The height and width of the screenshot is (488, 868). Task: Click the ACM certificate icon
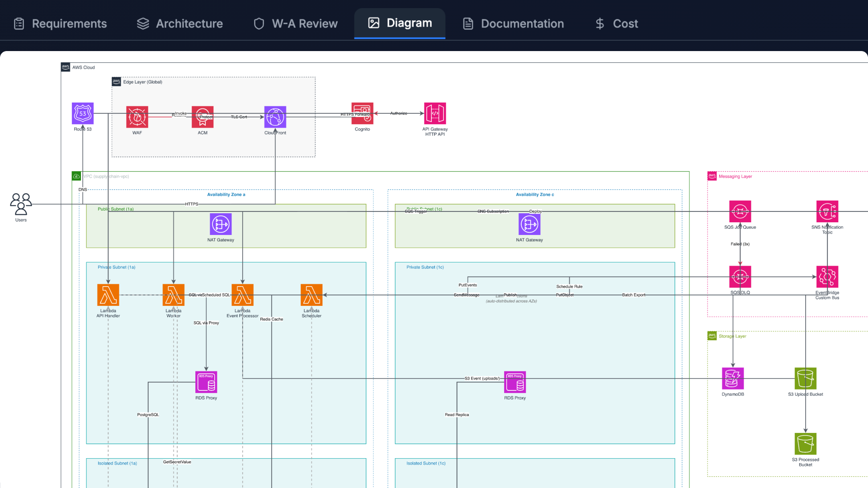pyautogui.click(x=203, y=117)
